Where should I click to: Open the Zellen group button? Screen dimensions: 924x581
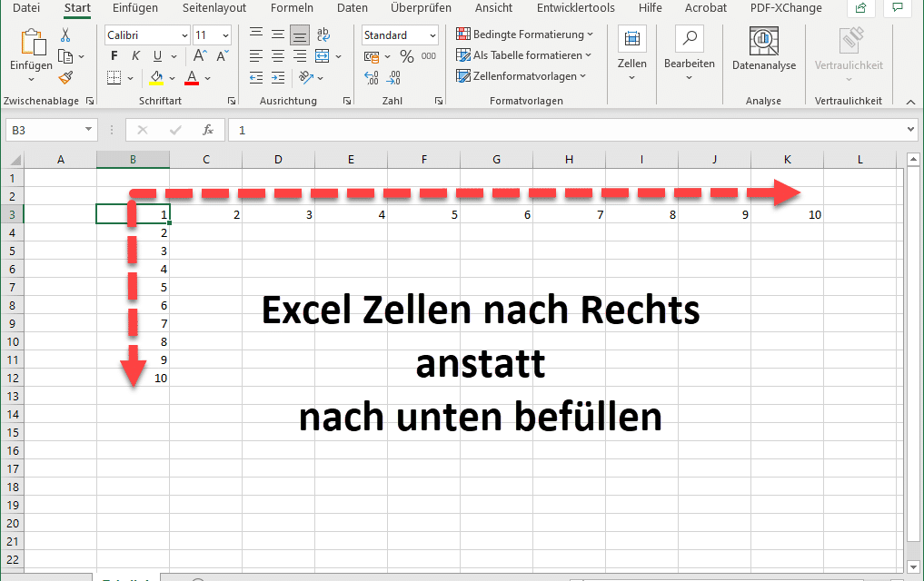click(631, 54)
